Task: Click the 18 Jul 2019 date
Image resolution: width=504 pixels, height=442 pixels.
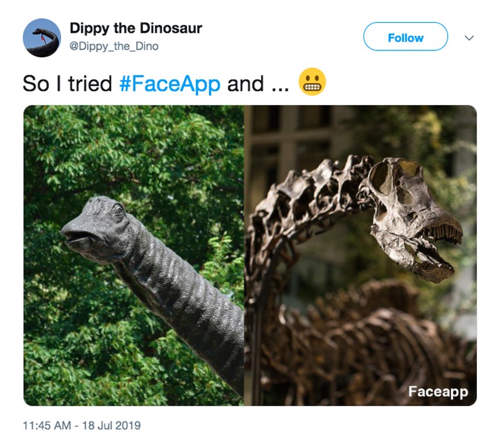Action: pyautogui.click(x=111, y=426)
